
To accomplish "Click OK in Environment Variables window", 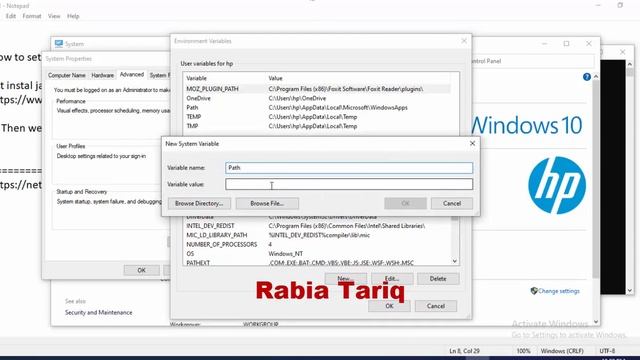I will point(389,306).
